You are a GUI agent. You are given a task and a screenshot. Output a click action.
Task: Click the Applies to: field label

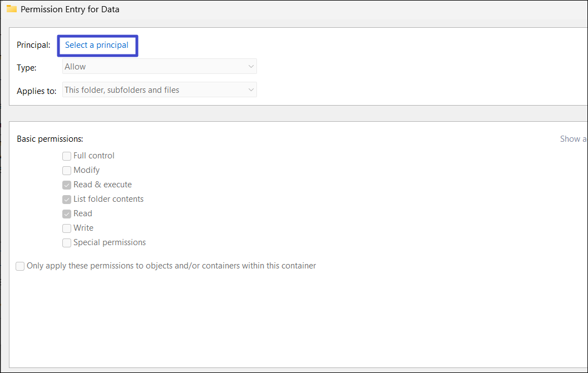point(37,91)
